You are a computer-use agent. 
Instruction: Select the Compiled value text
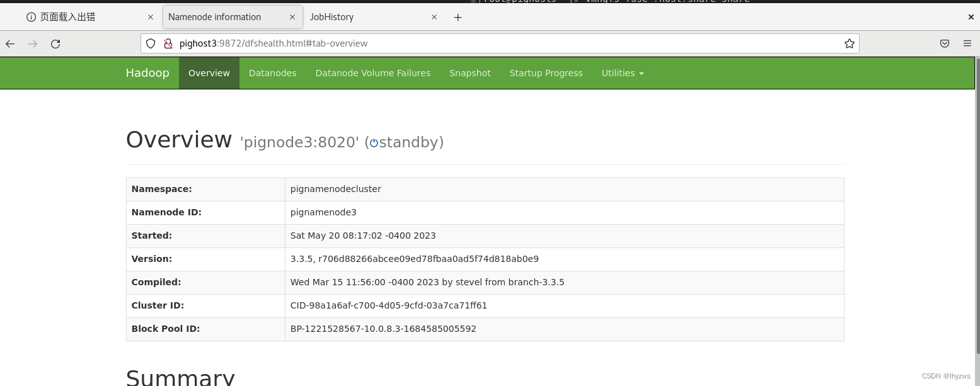(427, 282)
